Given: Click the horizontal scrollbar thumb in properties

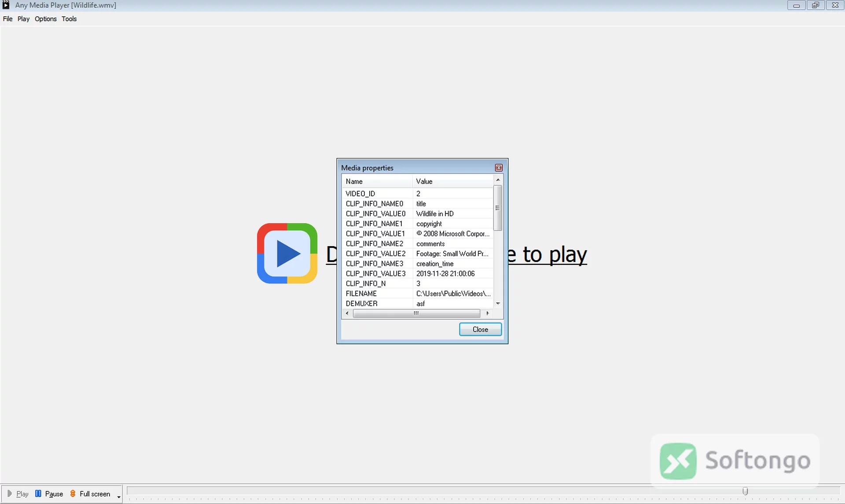Looking at the screenshot, I should [416, 313].
